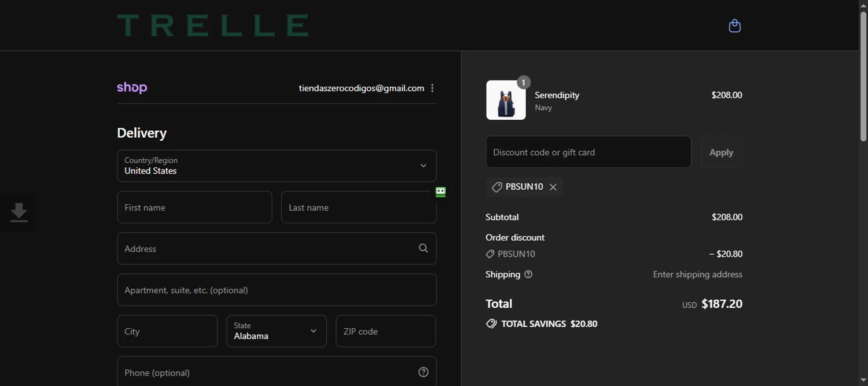The height and width of the screenshot is (386, 868).
Task: Click the Navy variant label
Action: pos(543,108)
